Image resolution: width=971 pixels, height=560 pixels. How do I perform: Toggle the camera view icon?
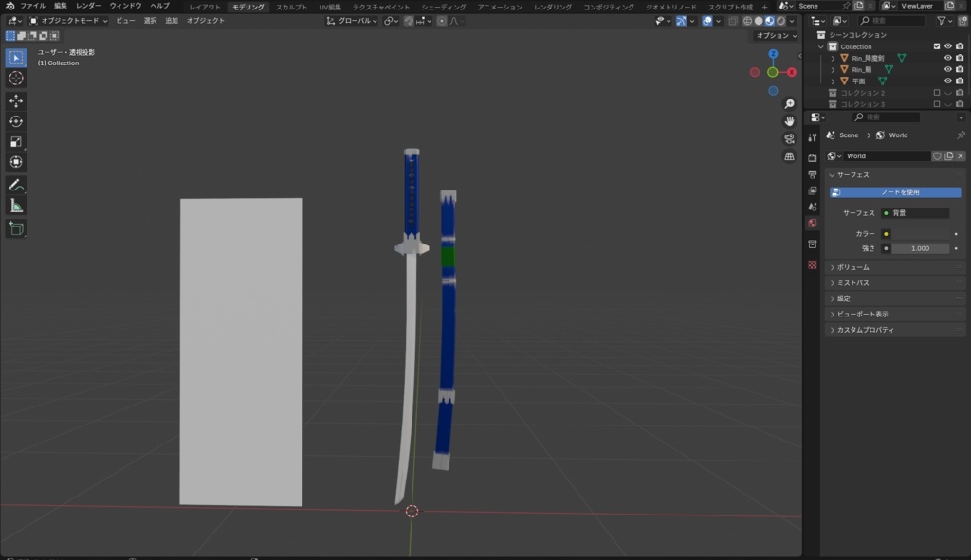point(789,138)
